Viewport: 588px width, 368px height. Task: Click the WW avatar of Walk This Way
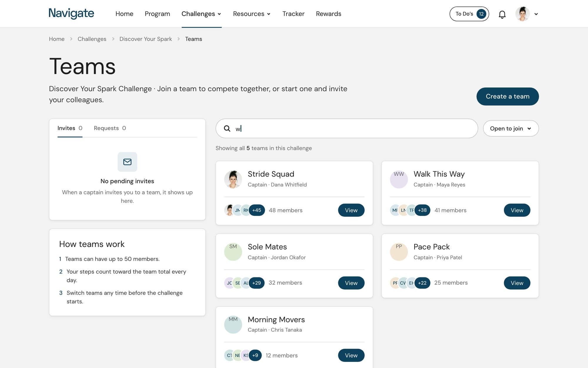tap(399, 179)
